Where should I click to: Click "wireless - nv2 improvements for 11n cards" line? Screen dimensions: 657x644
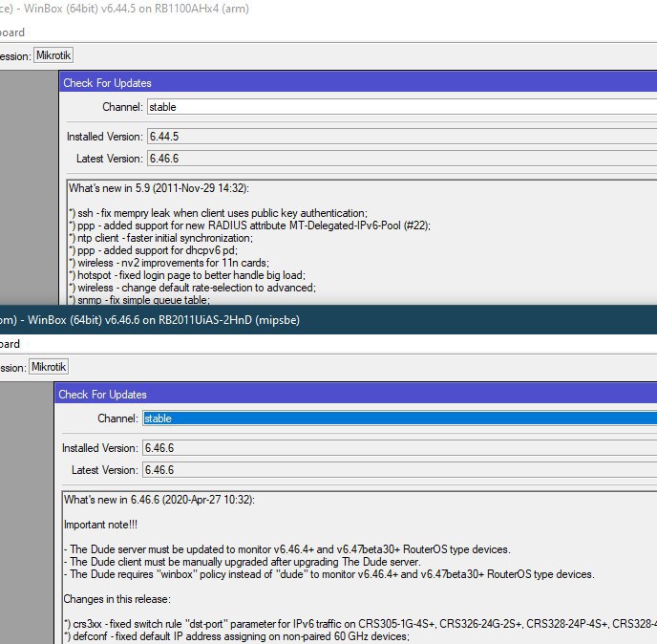tap(169, 263)
